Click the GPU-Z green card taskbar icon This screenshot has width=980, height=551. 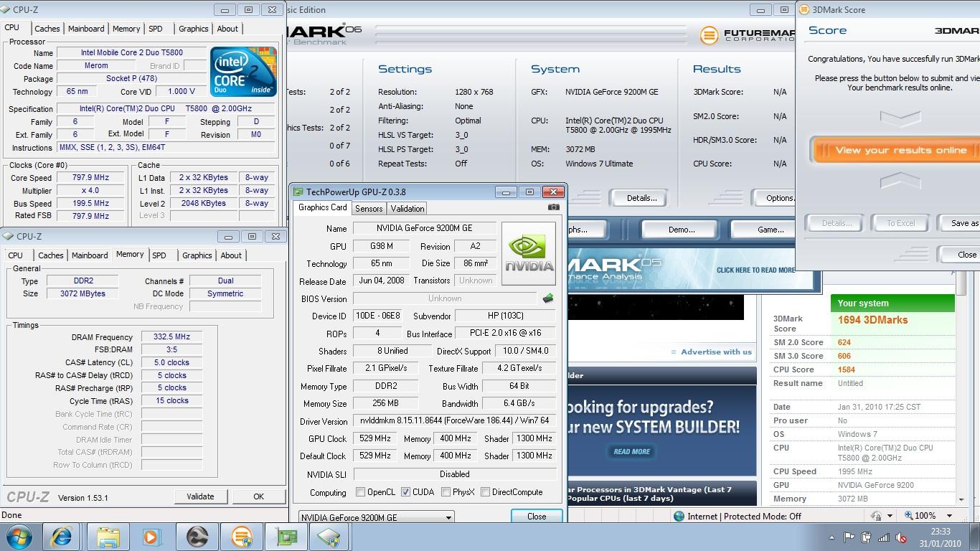286,537
